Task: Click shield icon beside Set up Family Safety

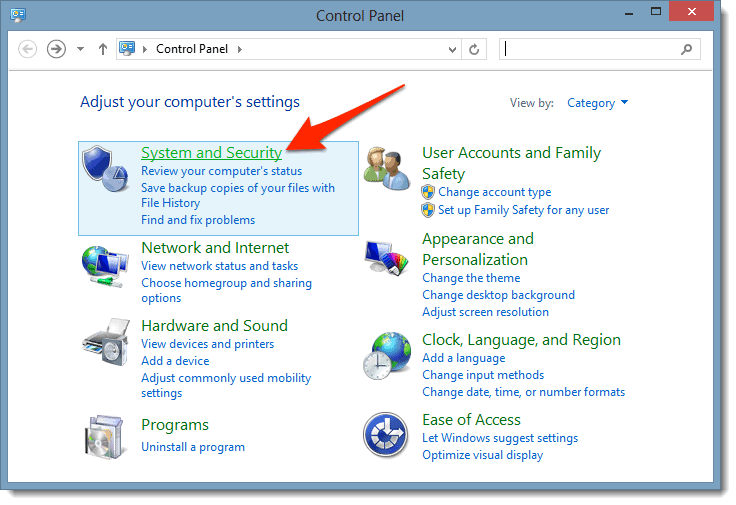Action: click(428, 210)
